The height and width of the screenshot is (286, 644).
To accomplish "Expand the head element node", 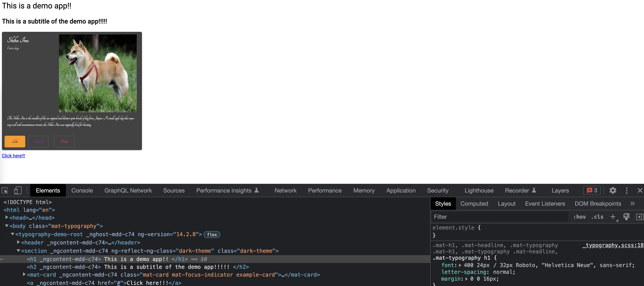I will (7, 217).
